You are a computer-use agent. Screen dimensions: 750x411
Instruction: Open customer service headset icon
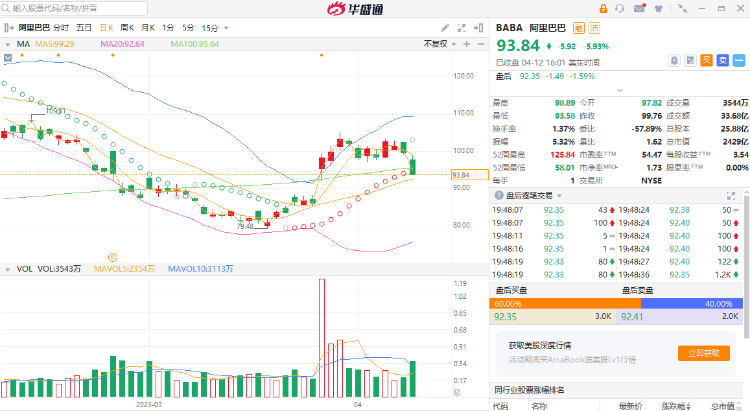click(x=620, y=9)
